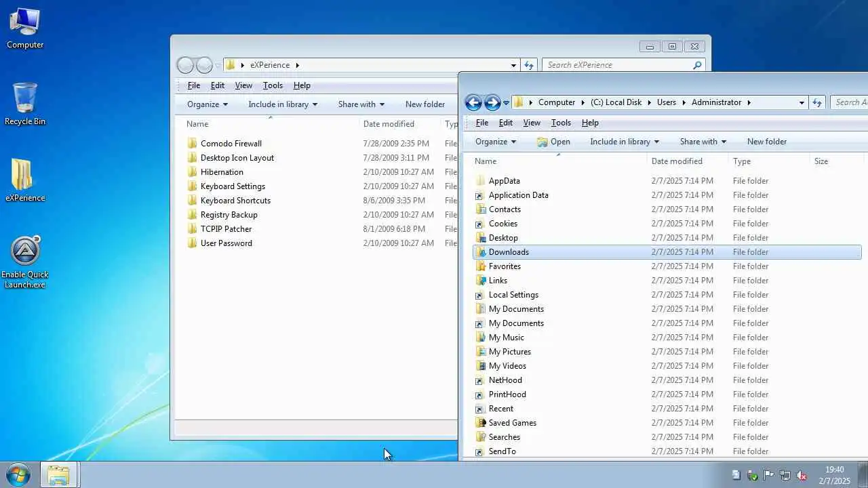Open Share with dropdown in eXPerience window
Viewport: 868px width, 488px height.
coord(361,104)
